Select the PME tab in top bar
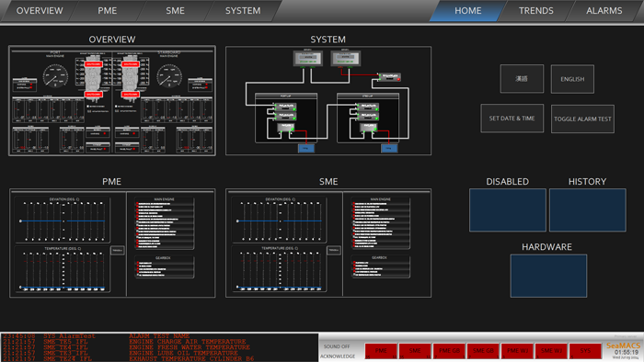Screen dimensions: 644x362 pyautogui.click(x=108, y=11)
